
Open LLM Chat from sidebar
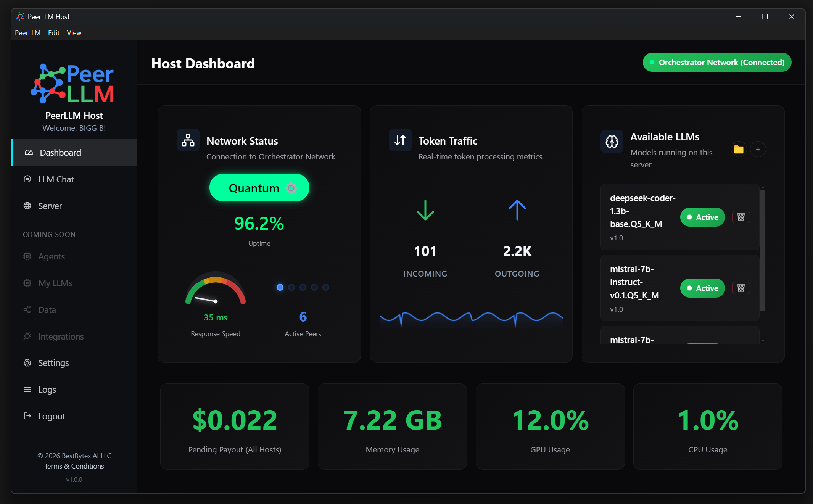coord(56,179)
